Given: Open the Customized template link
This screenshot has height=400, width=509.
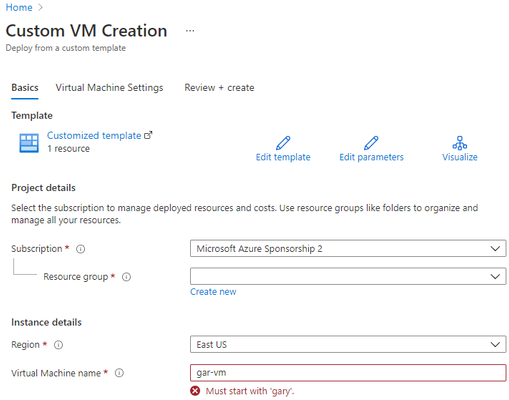Looking at the screenshot, I should click(94, 135).
